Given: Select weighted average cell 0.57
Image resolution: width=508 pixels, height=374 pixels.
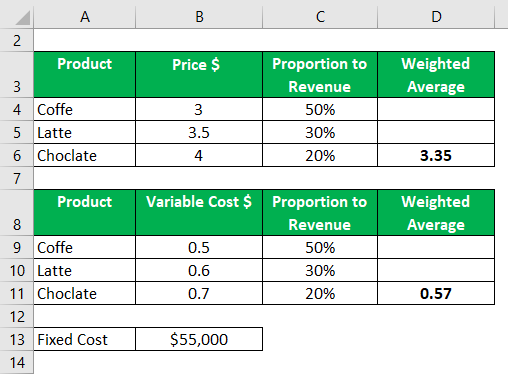Looking at the screenshot, I should pos(436,293).
